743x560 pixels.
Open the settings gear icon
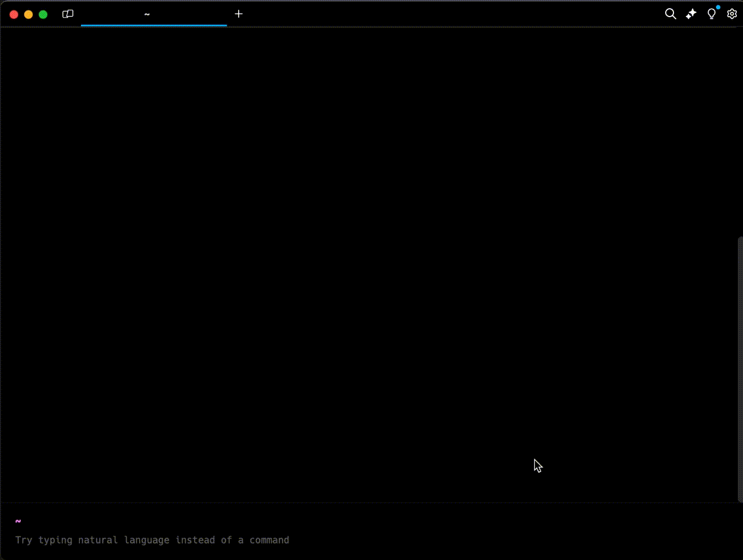(x=732, y=14)
